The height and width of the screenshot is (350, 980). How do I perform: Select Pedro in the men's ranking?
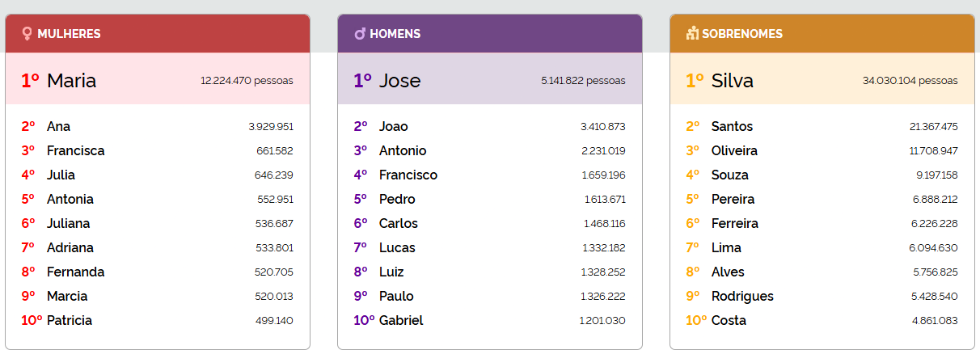pos(397,200)
